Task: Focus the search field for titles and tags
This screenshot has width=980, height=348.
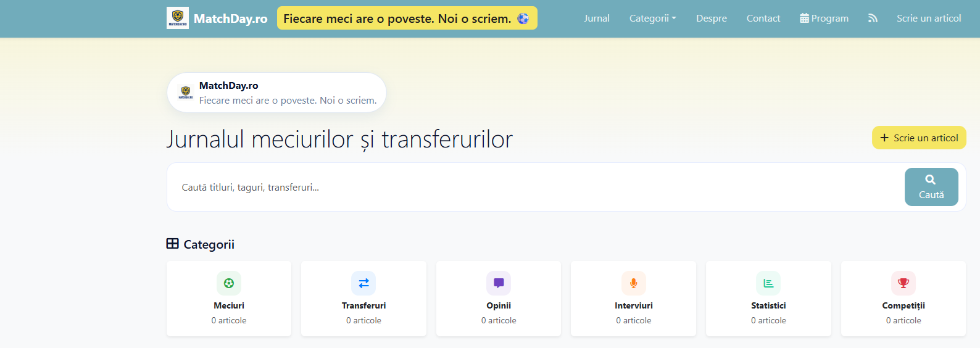Action: (x=531, y=187)
